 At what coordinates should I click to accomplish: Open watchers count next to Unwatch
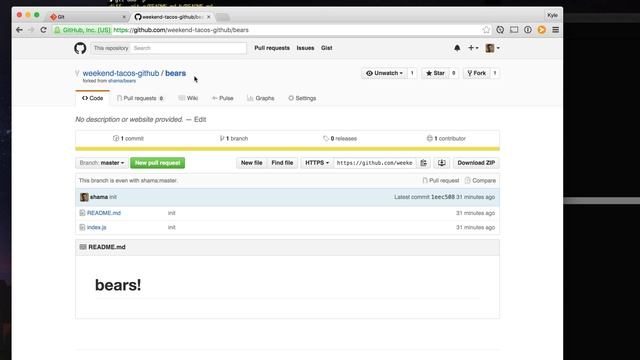coord(412,73)
